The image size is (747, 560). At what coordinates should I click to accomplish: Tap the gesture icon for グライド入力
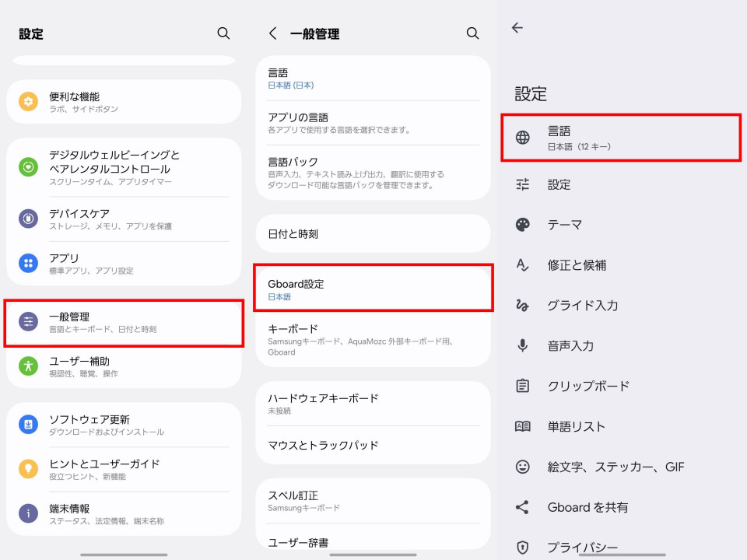(523, 305)
